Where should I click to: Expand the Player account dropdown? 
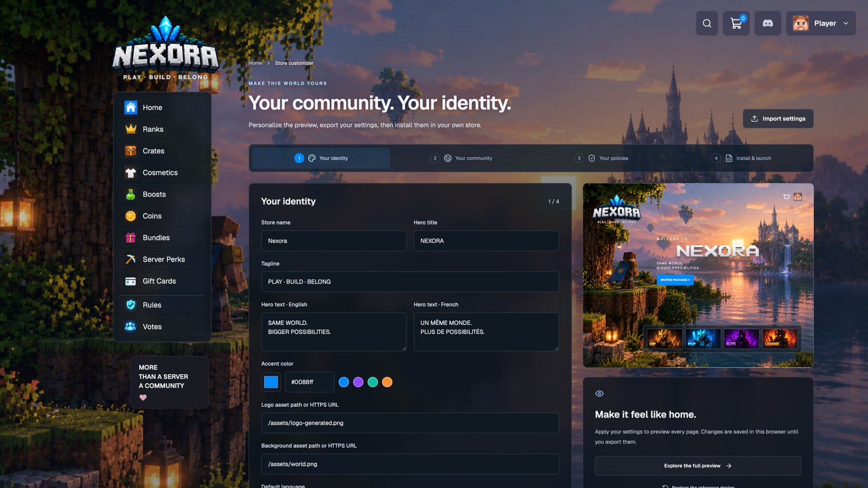(x=821, y=23)
